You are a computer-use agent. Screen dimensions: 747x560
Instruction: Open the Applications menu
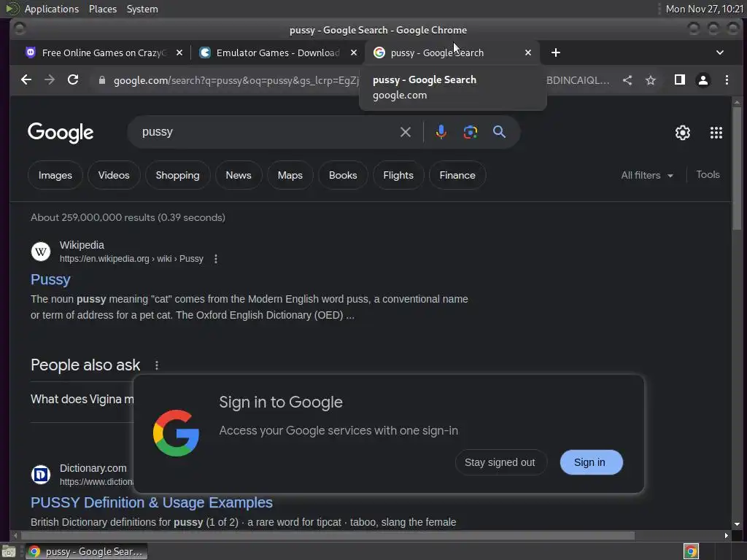pyautogui.click(x=52, y=9)
